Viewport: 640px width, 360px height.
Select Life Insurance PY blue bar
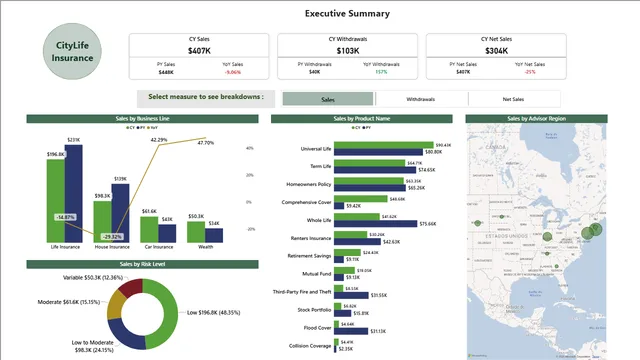pyautogui.click(x=73, y=193)
